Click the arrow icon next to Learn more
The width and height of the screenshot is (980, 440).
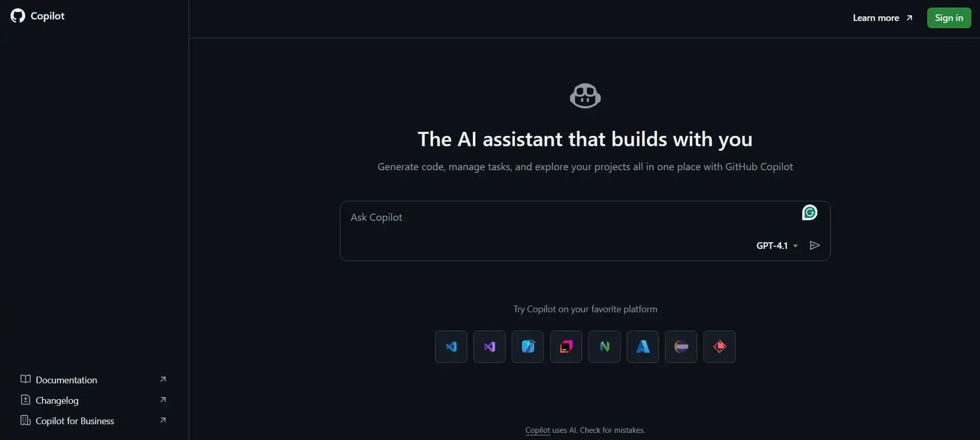[x=909, y=18]
